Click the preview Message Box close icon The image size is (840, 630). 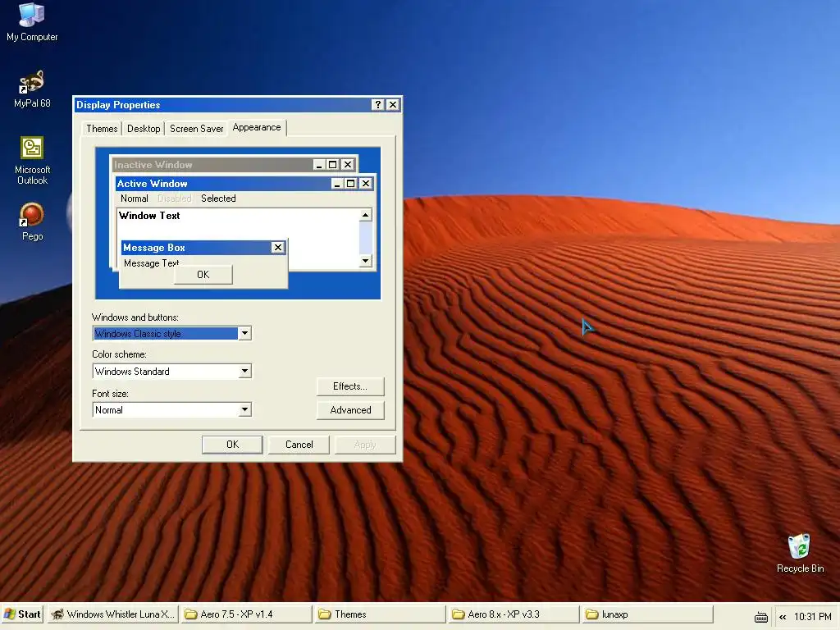pos(277,248)
